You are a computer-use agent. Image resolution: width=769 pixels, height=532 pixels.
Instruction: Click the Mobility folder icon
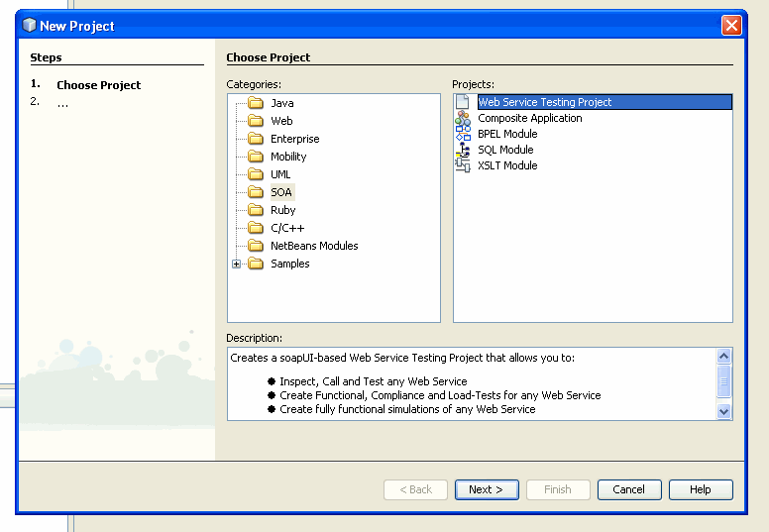(x=256, y=157)
